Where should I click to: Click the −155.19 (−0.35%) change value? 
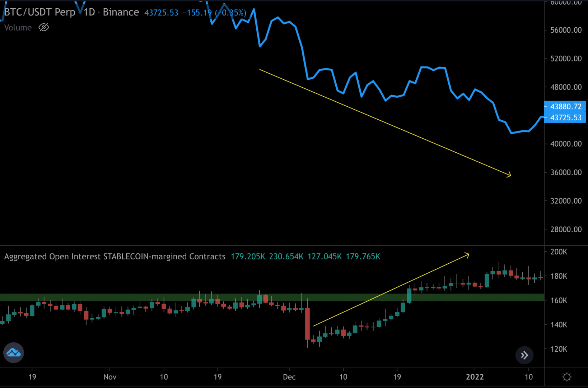tap(215, 13)
